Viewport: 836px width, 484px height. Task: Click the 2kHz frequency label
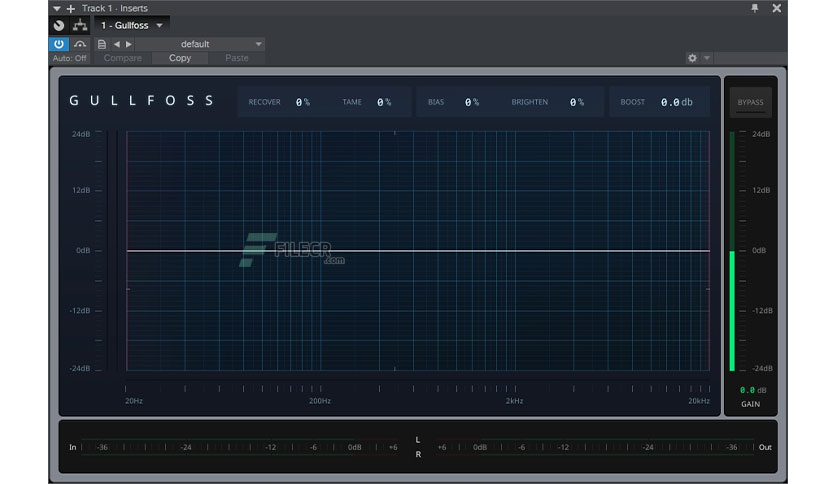[x=514, y=401]
